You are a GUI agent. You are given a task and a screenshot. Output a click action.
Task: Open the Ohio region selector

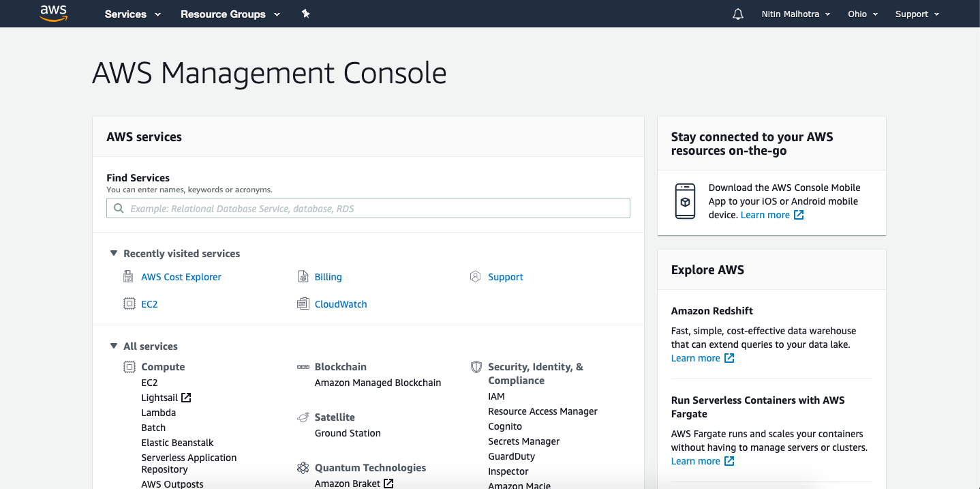click(x=863, y=14)
